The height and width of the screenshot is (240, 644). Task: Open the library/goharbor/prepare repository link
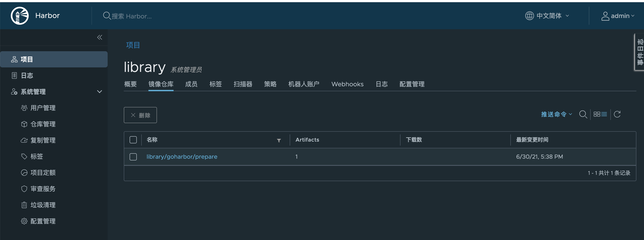(182, 157)
